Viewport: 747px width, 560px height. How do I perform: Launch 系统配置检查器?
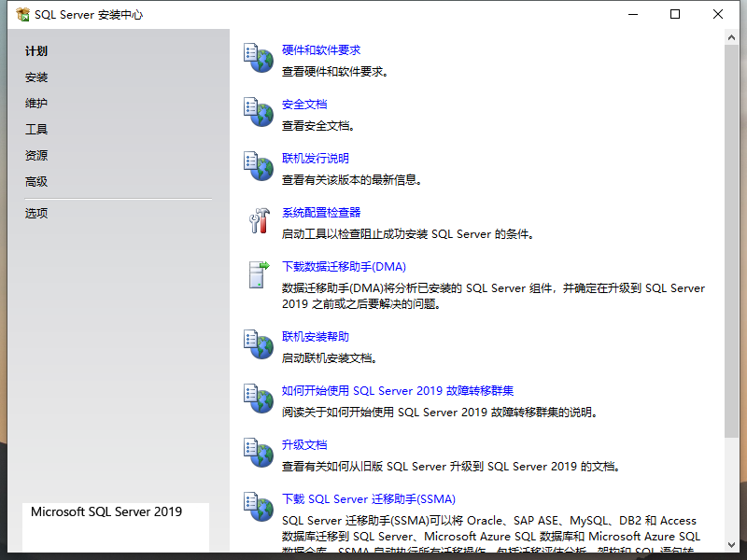point(321,213)
